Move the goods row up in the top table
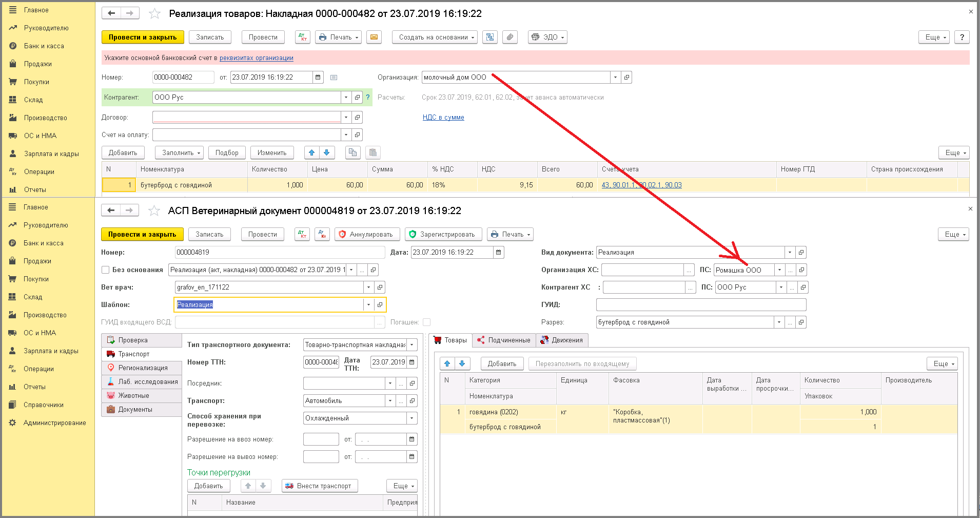 (312, 152)
